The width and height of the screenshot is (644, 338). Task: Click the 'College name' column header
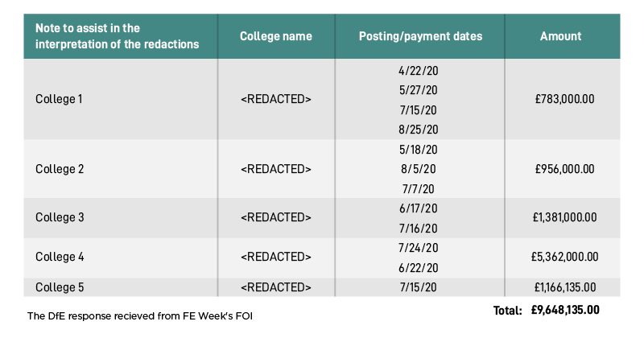tap(276, 36)
